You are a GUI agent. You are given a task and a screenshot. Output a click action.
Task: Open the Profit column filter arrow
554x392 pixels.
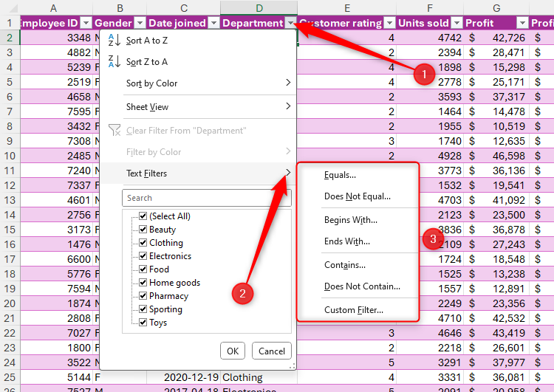[x=521, y=23]
